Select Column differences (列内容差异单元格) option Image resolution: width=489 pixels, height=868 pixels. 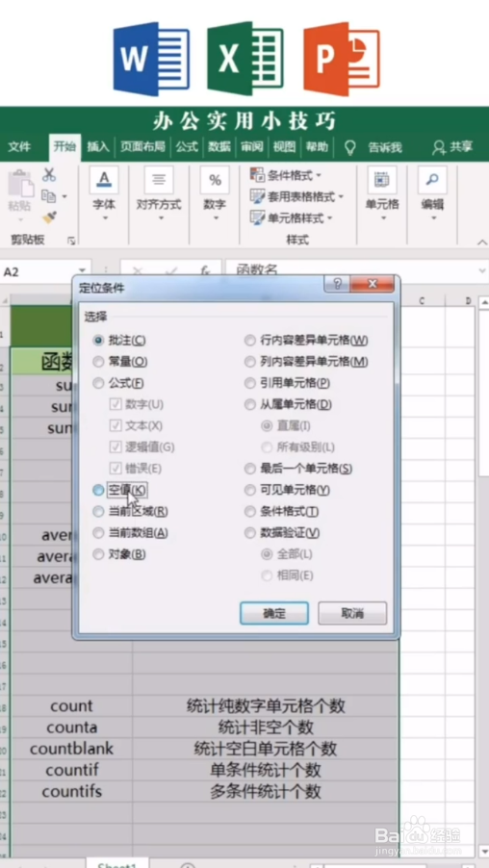[250, 362]
